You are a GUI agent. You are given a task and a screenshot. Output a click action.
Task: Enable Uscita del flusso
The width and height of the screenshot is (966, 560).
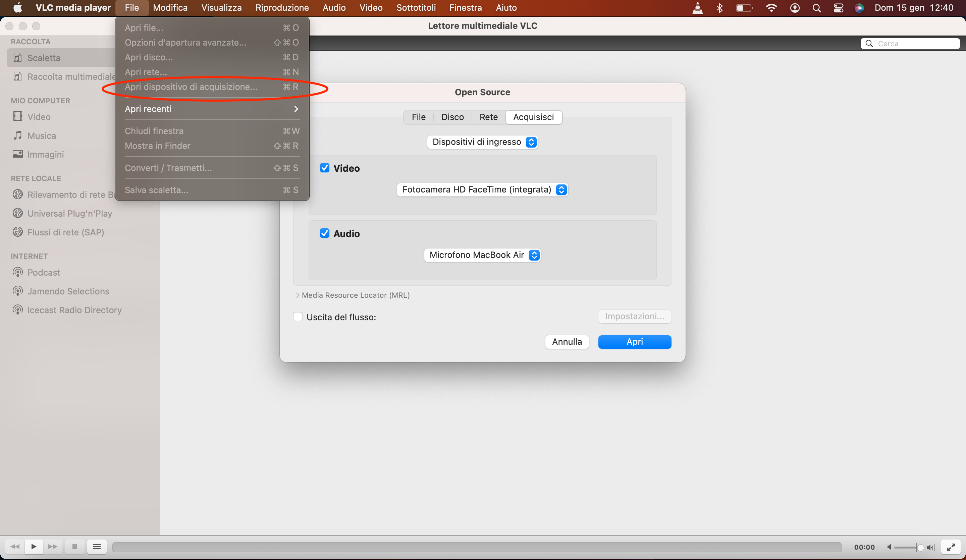(x=298, y=316)
